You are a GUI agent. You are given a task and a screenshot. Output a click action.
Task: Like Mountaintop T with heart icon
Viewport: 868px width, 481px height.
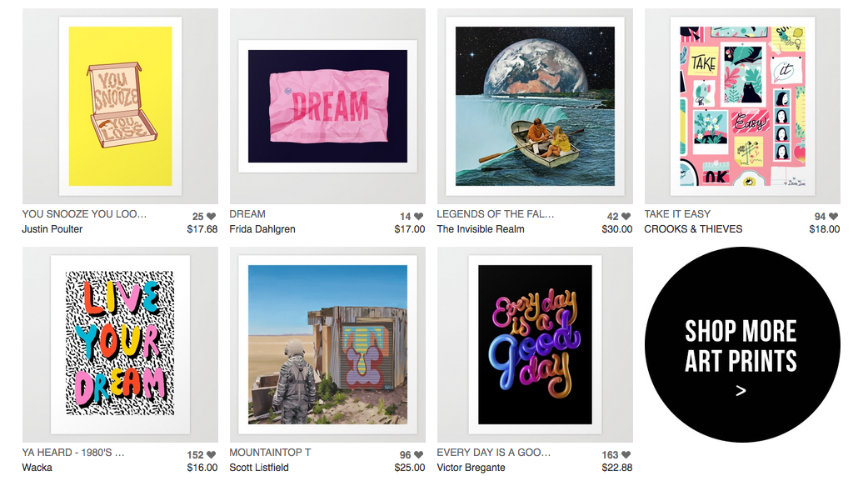coord(418,455)
